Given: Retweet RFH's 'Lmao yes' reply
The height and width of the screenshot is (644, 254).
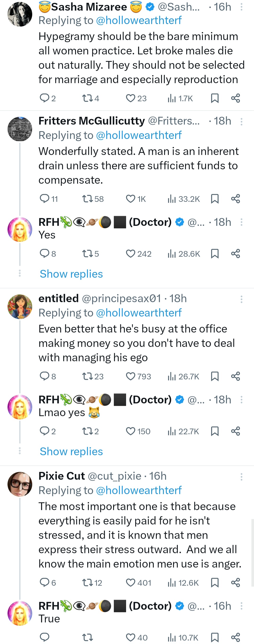Looking at the screenshot, I should 88,431.
